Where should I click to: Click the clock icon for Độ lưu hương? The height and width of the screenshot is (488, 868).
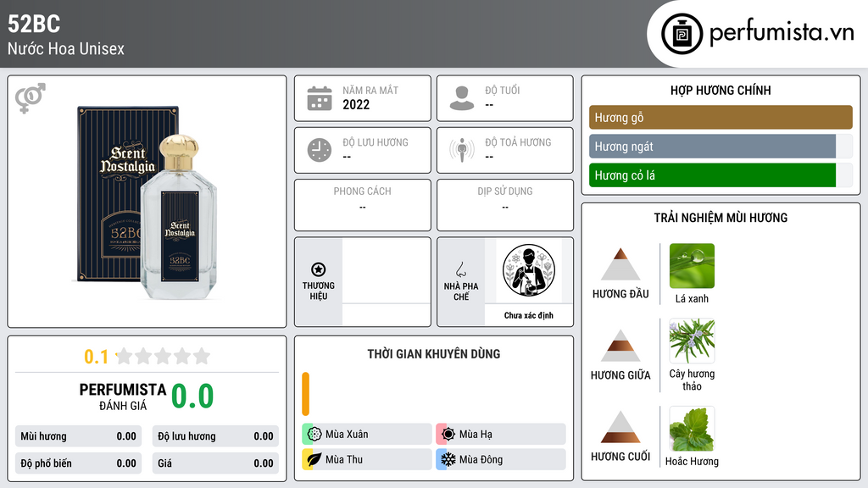(x=320, y=150)
